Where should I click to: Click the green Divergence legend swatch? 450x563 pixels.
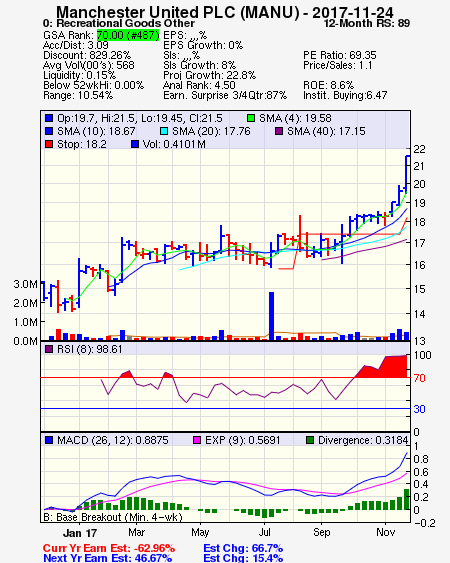click(x=310, y=440)
